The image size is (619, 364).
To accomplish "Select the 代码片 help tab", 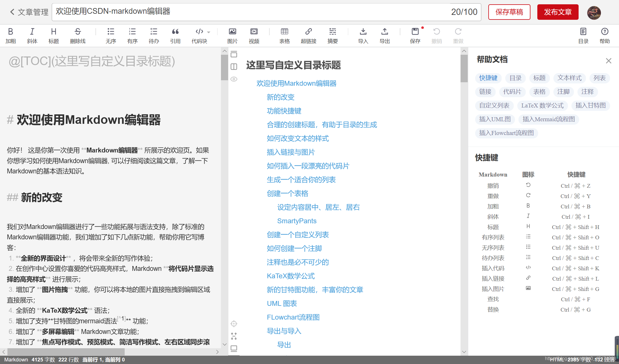I will click(512, 92).
